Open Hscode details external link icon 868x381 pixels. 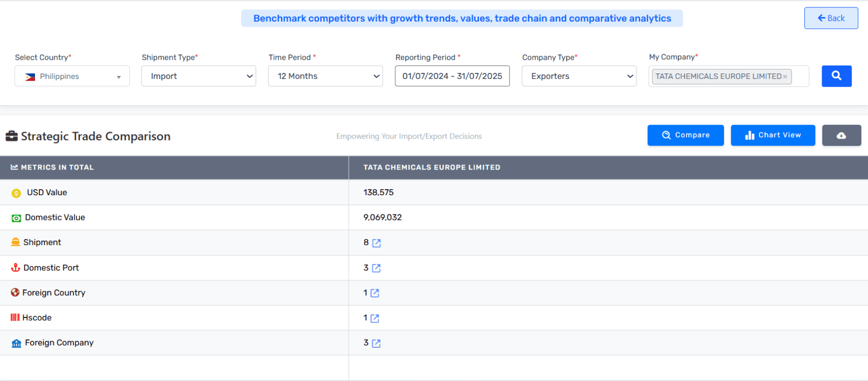(375, 318)
